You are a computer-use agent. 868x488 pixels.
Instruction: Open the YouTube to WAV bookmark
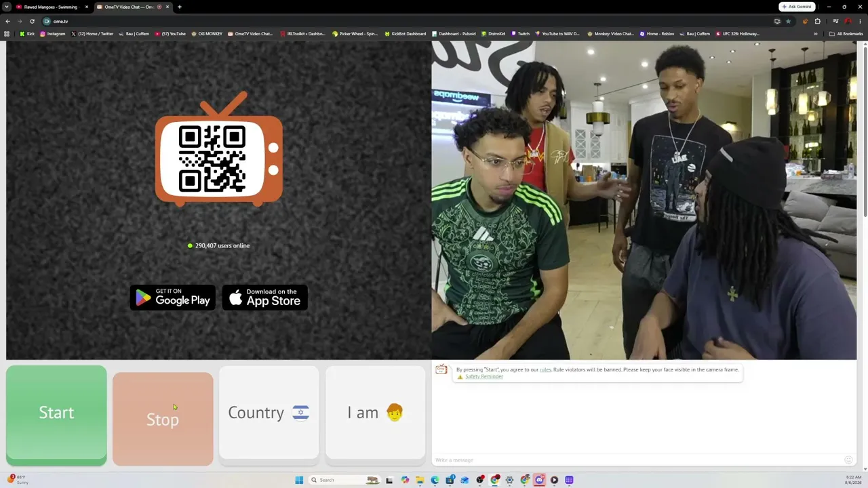point(557,34)
